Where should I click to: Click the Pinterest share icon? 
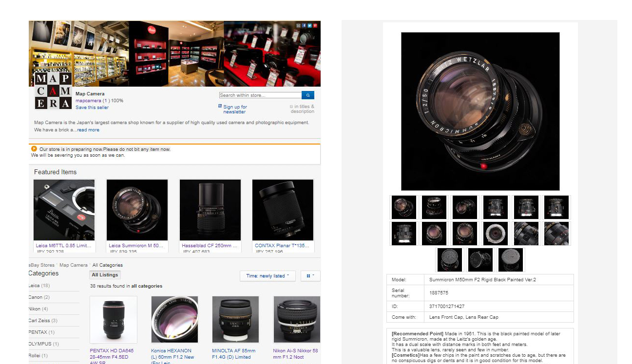point(315,25)
